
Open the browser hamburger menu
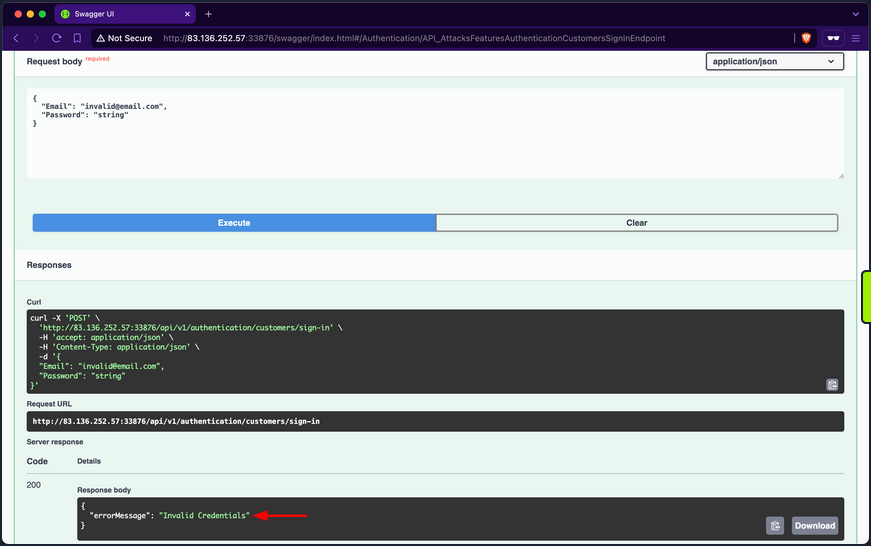(856, 38)
